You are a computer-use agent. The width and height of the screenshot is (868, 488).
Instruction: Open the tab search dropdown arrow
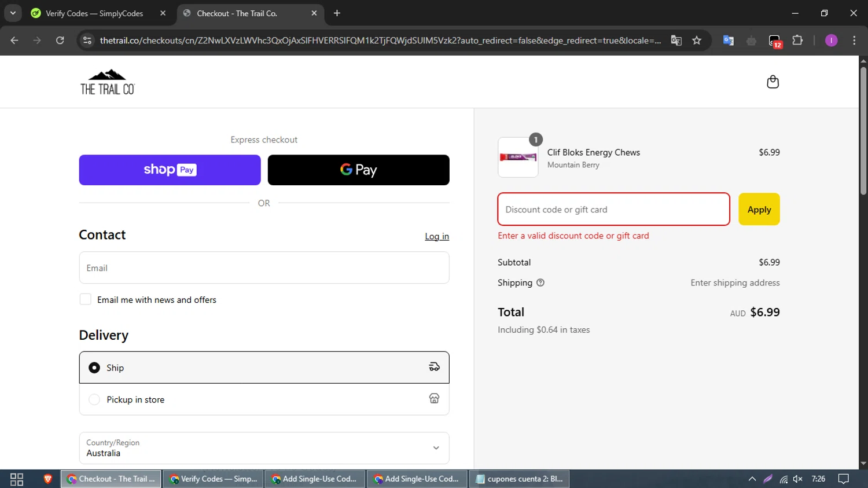[13, 13]
